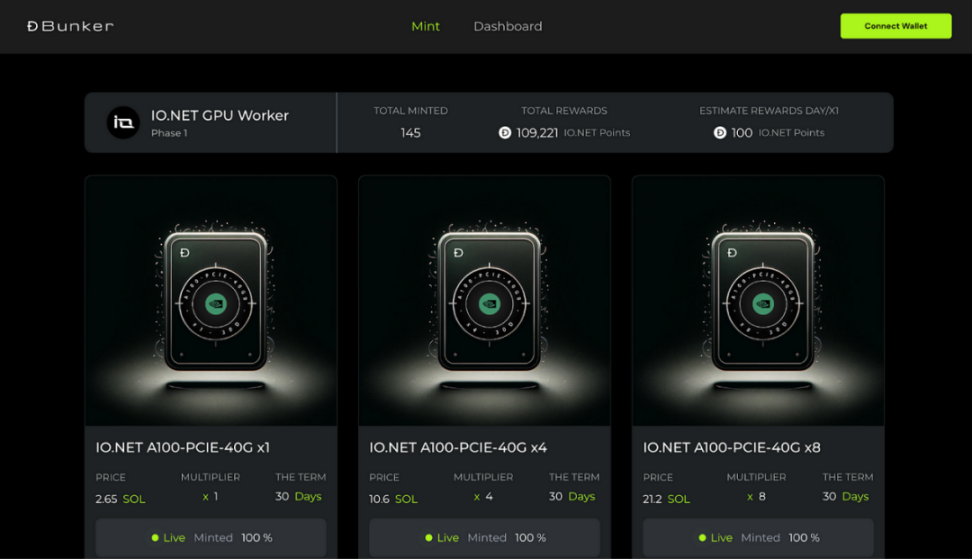Click the IO.NET A100-PCIE-40G x1 title

click(x=182, y=447)
